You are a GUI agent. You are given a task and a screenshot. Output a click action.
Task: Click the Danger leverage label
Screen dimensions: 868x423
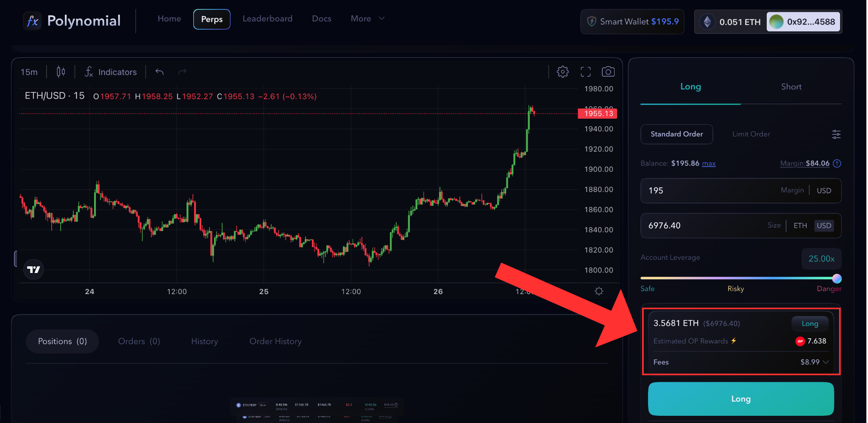click(829, 289)
